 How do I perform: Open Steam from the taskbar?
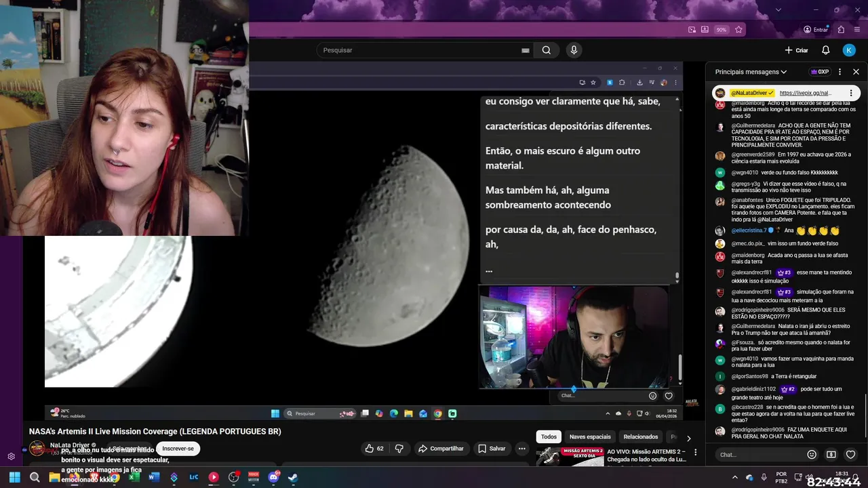coord(293,477)
